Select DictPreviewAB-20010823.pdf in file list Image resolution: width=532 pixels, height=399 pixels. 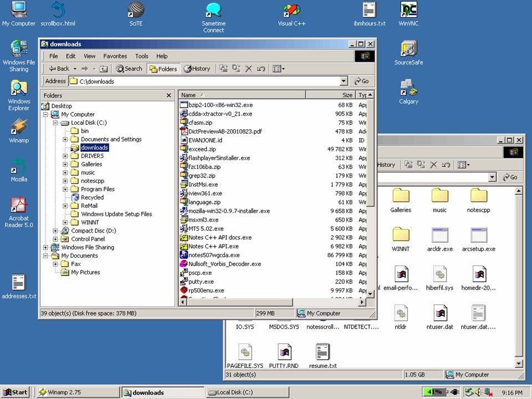pyautogui.click(x=225, y=131)
